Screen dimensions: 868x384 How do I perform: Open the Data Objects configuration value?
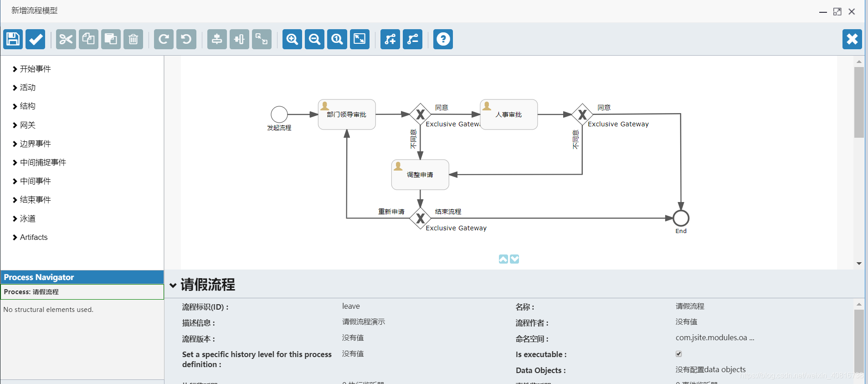[710, 369]
